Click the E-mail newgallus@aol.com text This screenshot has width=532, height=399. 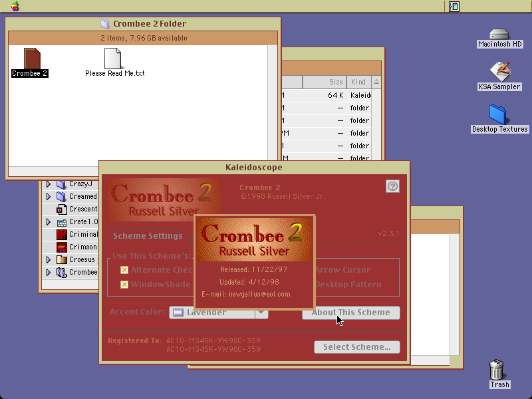click(246, 294)
